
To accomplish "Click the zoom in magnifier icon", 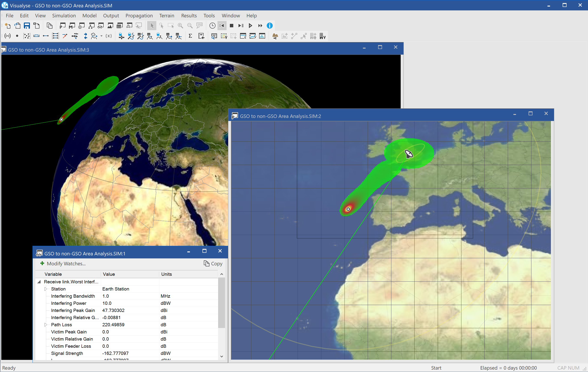I will 180,26.
